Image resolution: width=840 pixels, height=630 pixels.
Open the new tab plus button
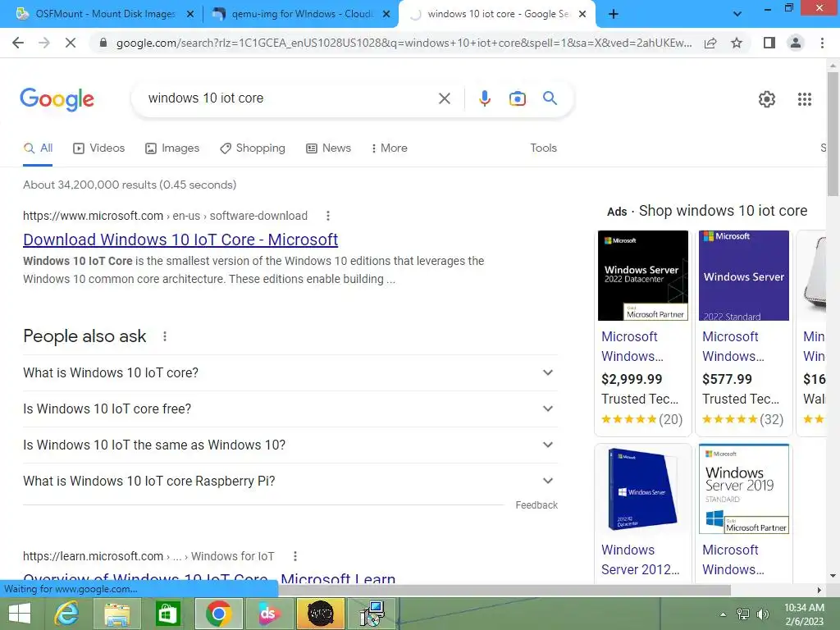[614, 14]
